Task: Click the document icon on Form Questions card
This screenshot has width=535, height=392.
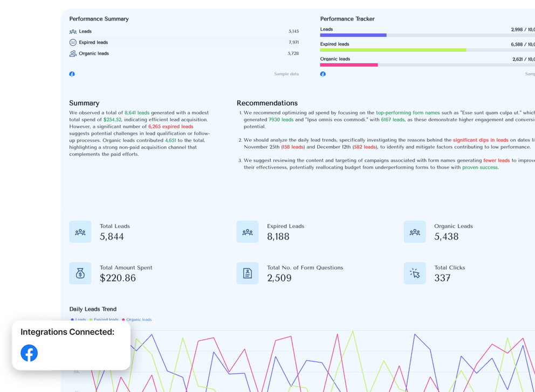Action: (248, 273)
